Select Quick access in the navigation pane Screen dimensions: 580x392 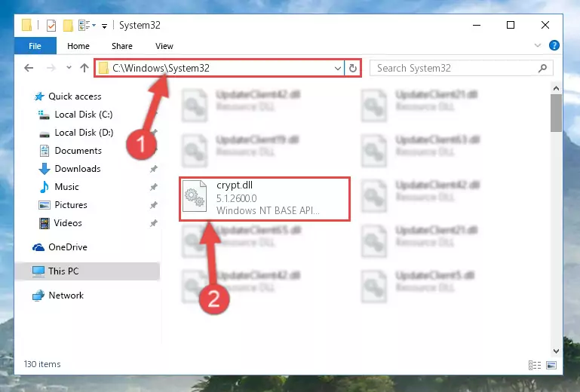(x=75, y=96)
